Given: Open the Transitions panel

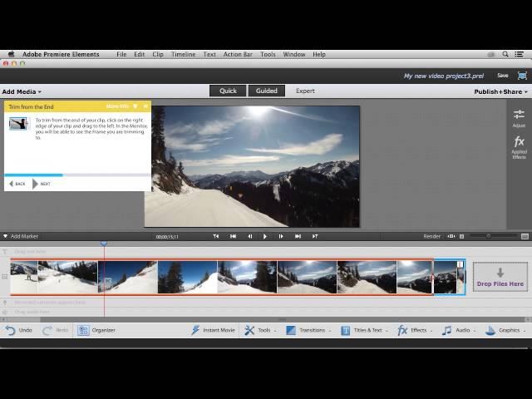Looking at the screenshot, I should tap(305, 330).
